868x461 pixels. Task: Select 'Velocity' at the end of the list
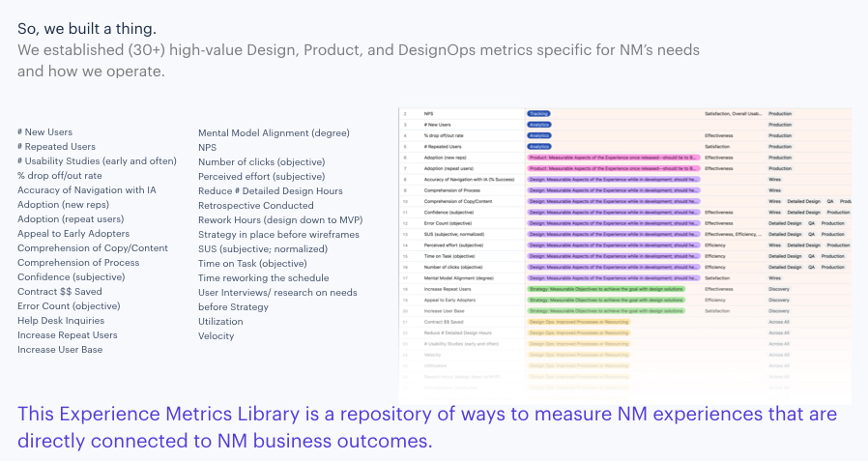click(217, 336)
